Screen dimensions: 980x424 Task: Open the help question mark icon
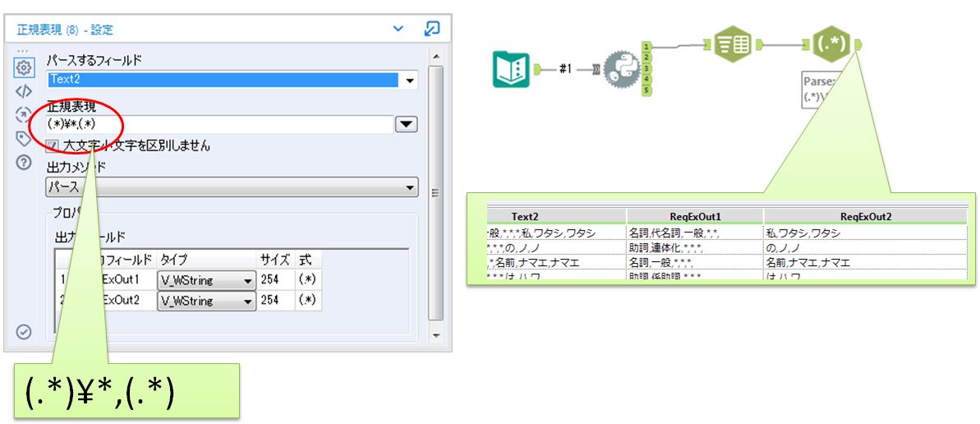pyautogui.click(x=24, y=162)
